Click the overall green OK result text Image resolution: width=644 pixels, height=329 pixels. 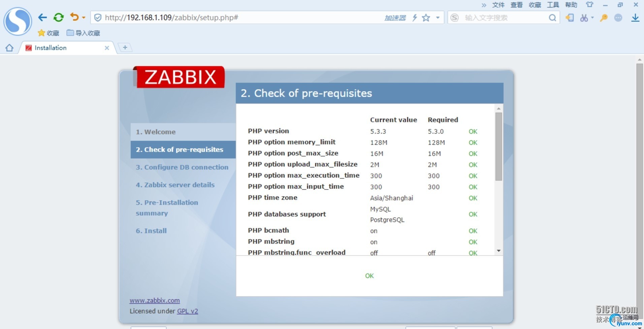[369, 276]
